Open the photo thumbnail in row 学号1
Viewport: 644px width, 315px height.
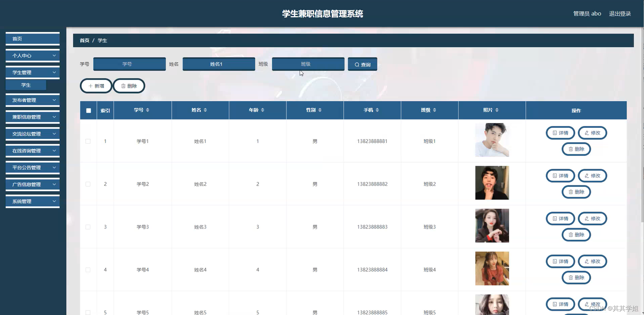pyautogui.click(x=492, y=140)
